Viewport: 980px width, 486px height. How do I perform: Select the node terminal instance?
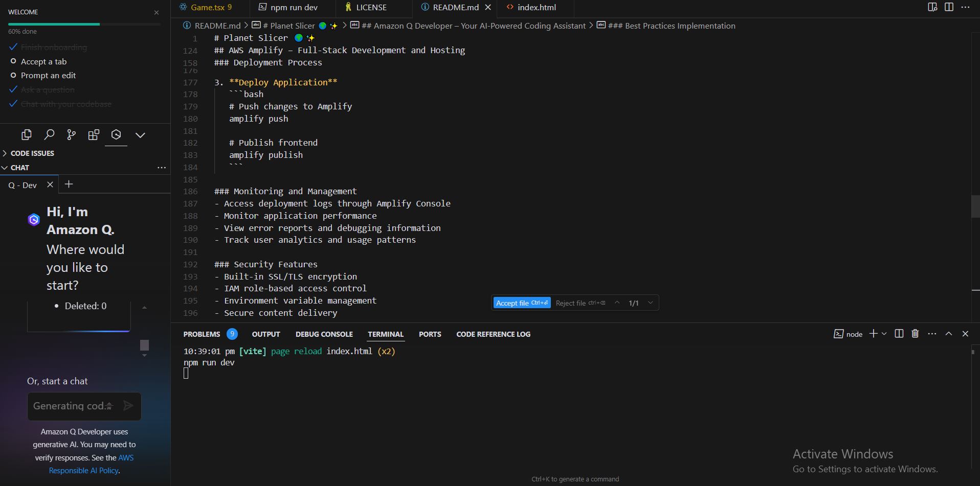tap(848, 334)
